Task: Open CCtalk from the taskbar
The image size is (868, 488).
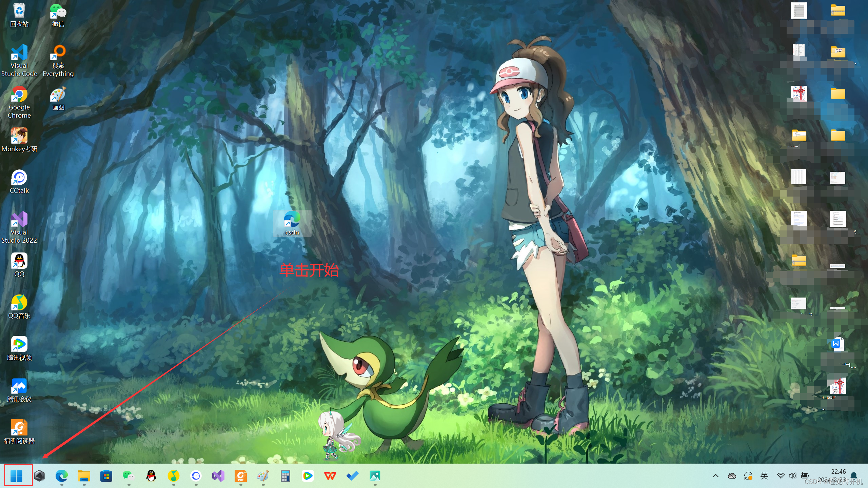Action: pos(196,476)
